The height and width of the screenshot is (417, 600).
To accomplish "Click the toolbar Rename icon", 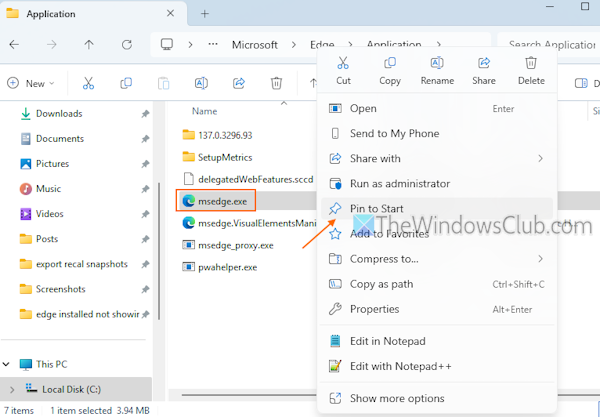I will 201,83.
